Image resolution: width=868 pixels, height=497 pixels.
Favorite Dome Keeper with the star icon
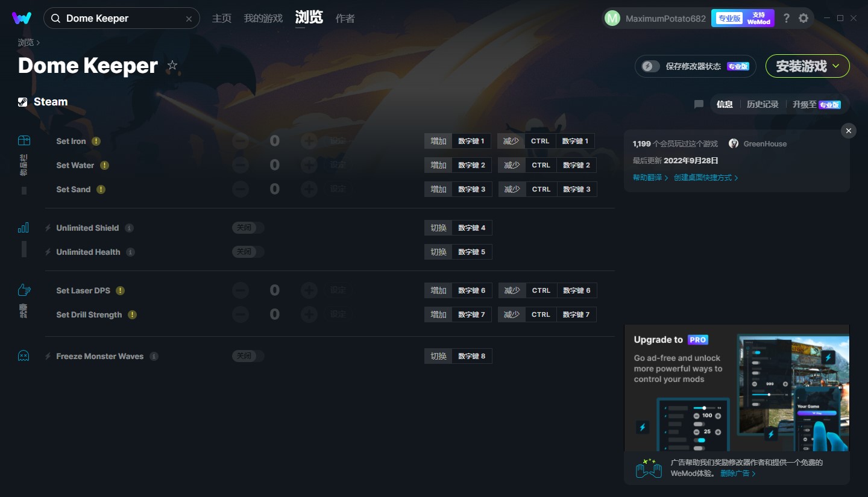point(172,65)
